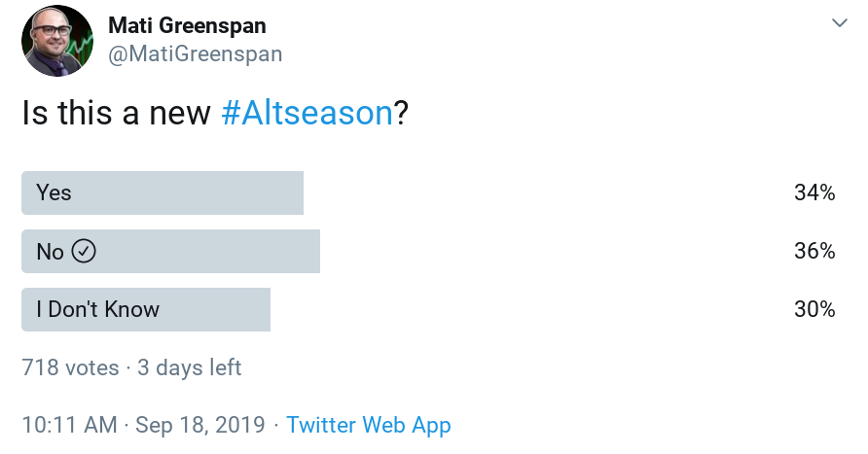Click the 3 days left label
Screen dimensions: 868x454
(x=190, y=367)
